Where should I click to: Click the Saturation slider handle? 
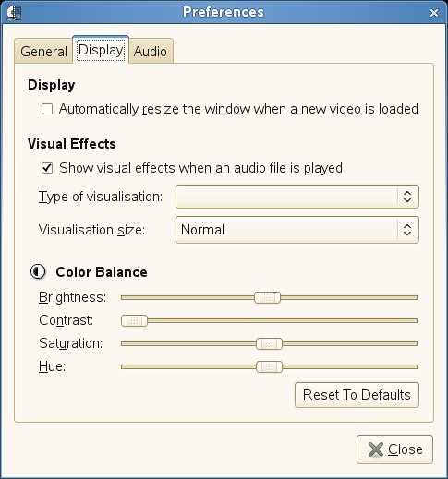pyautogui.click(x=269, y=343)
